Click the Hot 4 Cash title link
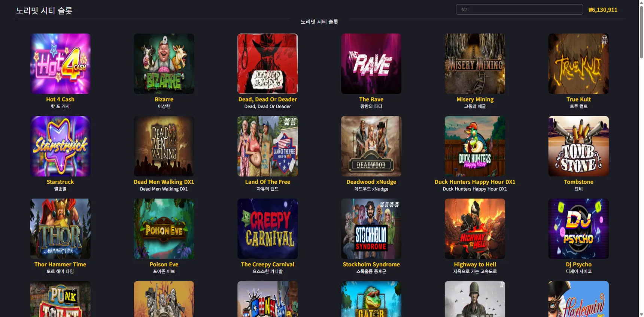The width and height of the screenshot is (644, 317). [x=60, y=99]
